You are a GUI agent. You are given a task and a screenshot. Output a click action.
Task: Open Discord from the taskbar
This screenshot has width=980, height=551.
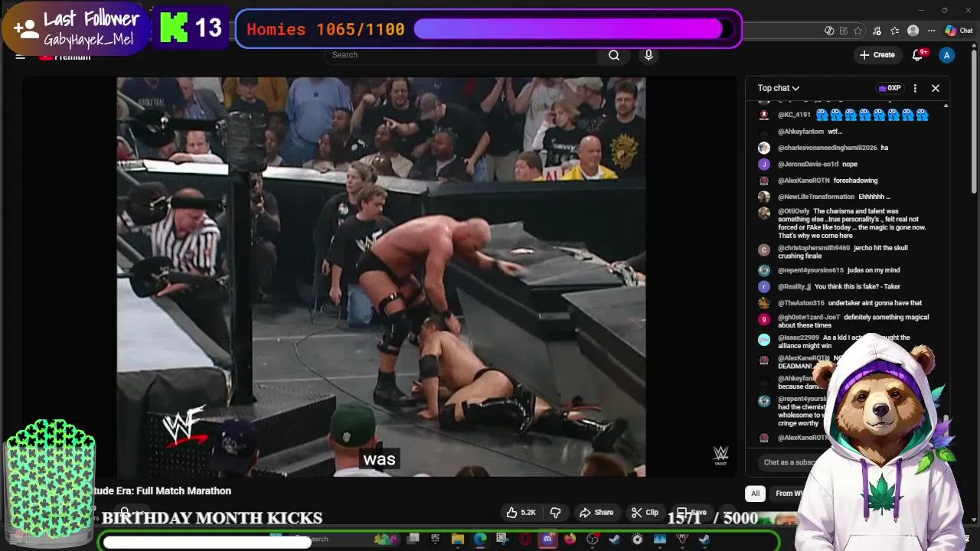pos(547,540)
